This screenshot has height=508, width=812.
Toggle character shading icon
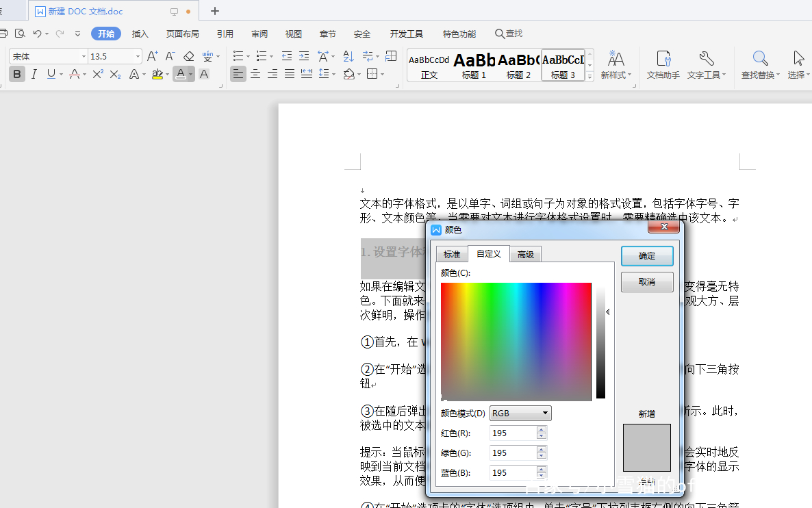(204, 74)
